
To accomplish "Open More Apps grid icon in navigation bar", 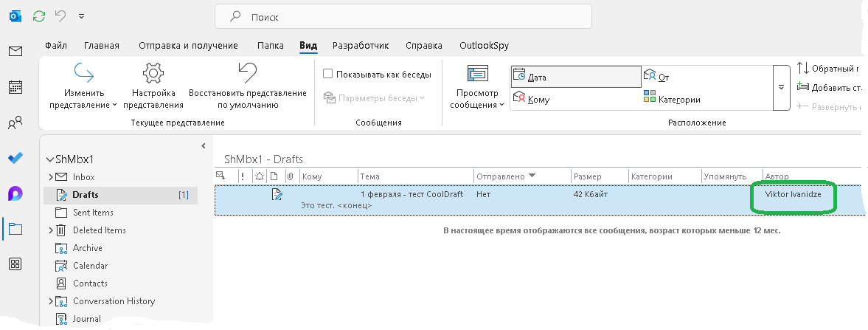I will click(x=15, y=264).
